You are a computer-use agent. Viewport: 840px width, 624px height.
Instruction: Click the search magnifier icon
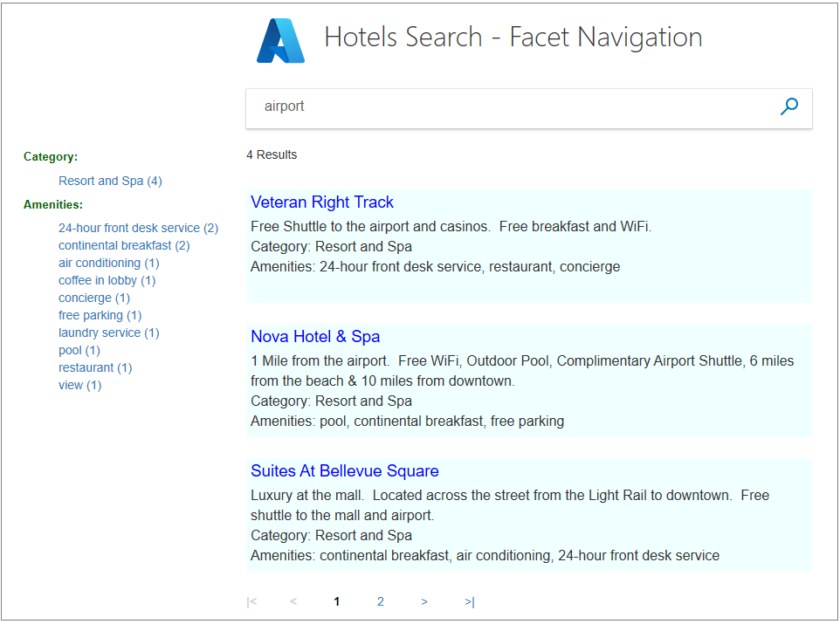(788, 106)
